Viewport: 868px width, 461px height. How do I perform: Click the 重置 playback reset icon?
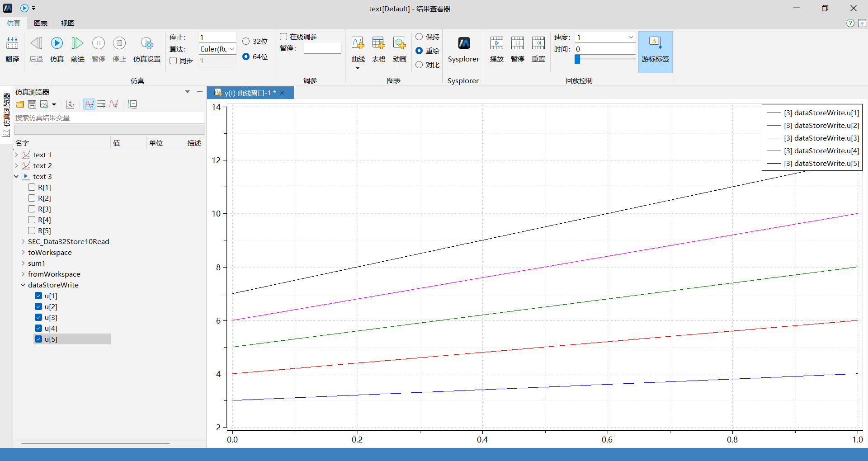tap(538, 43)
